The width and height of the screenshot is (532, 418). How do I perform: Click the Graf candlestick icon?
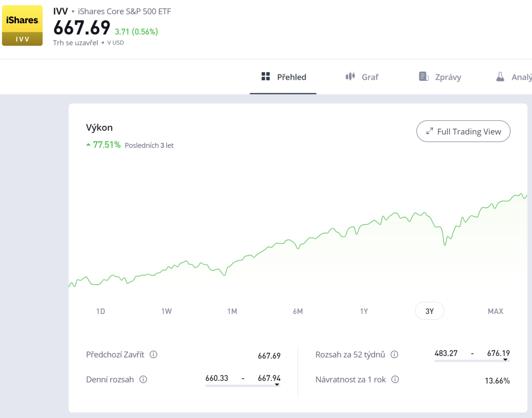point(350,76)
